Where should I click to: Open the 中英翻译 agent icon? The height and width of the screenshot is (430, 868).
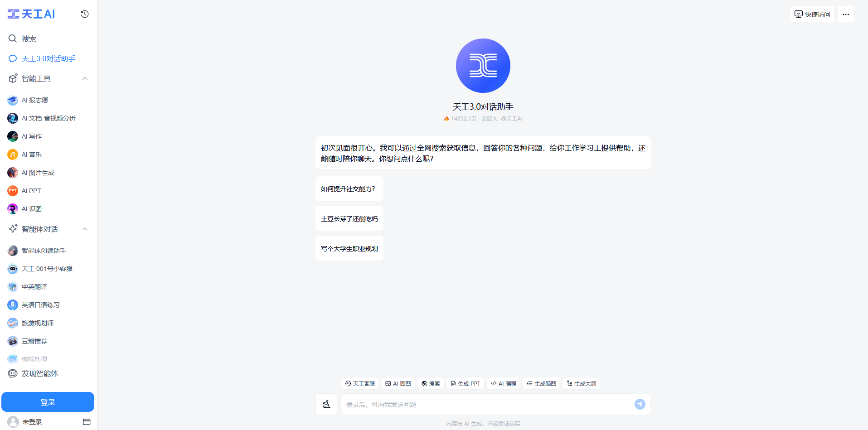13,287
